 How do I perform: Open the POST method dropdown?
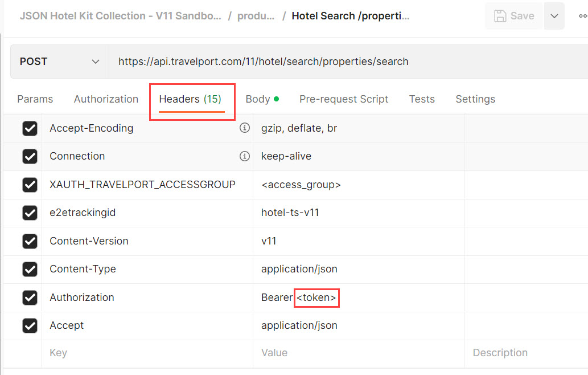tap(60, 62)
